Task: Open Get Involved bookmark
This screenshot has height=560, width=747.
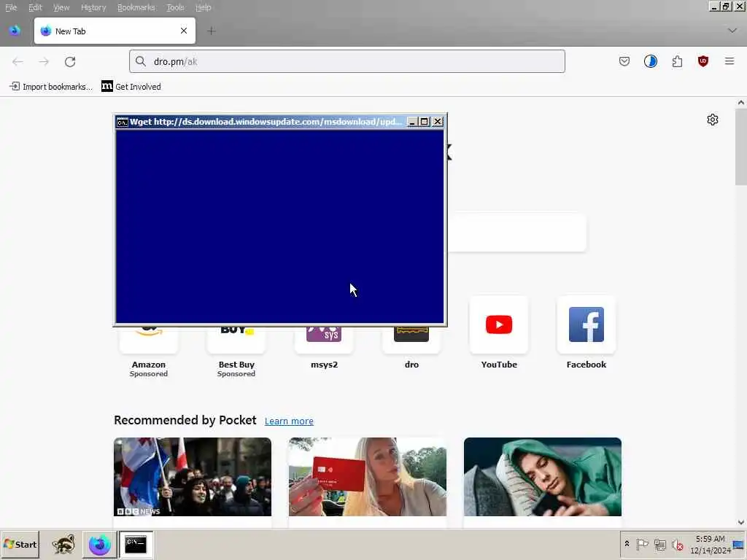Action: [131, 87]
